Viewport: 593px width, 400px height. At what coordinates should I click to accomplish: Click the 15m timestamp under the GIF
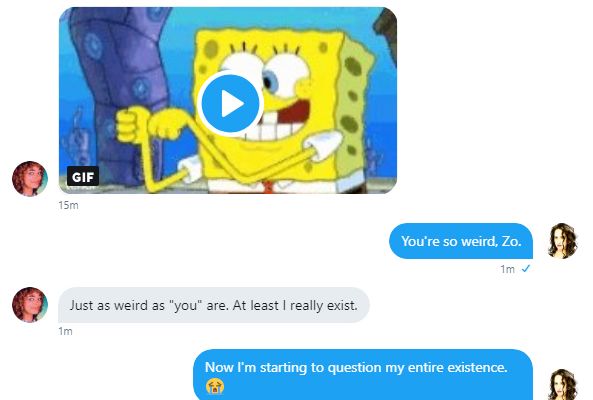(x=68, y=205)
